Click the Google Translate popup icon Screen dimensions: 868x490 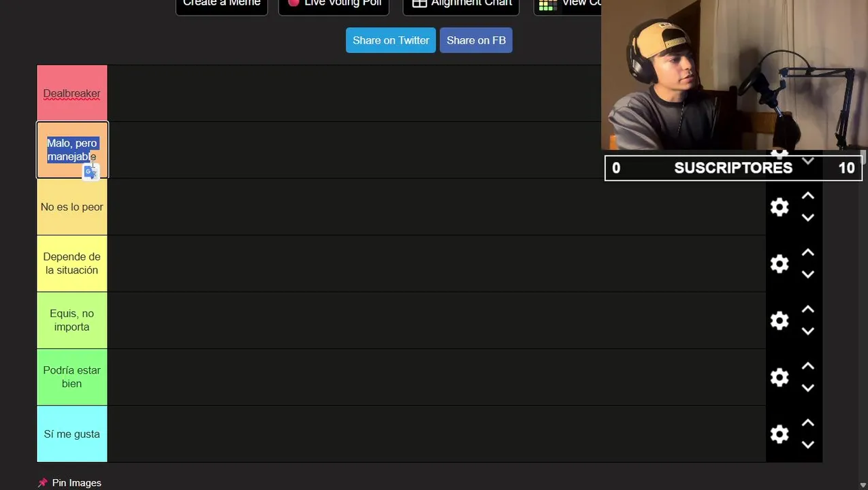(x=91, y=172)
